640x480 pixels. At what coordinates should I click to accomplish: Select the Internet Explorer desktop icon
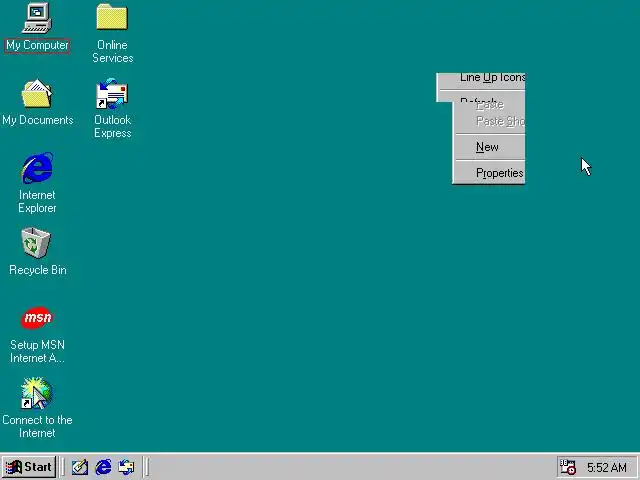click(37, 168)
